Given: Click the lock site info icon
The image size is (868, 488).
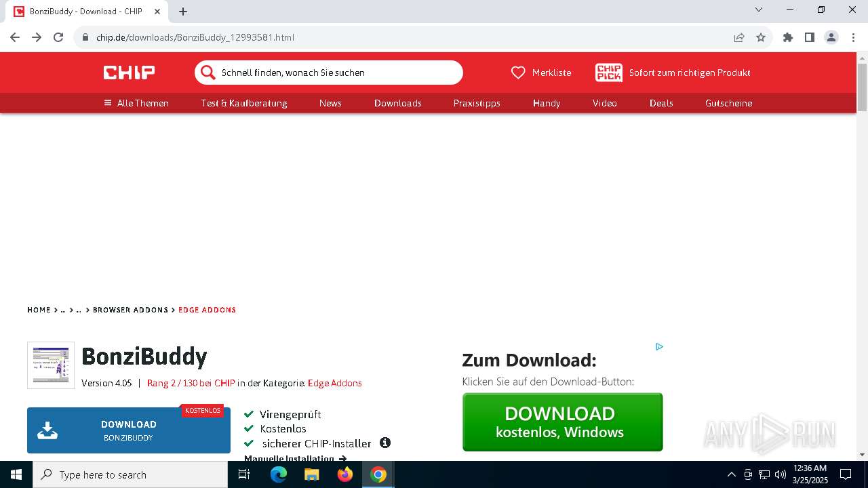Looking at the screenshot, I should pos(85,37).
